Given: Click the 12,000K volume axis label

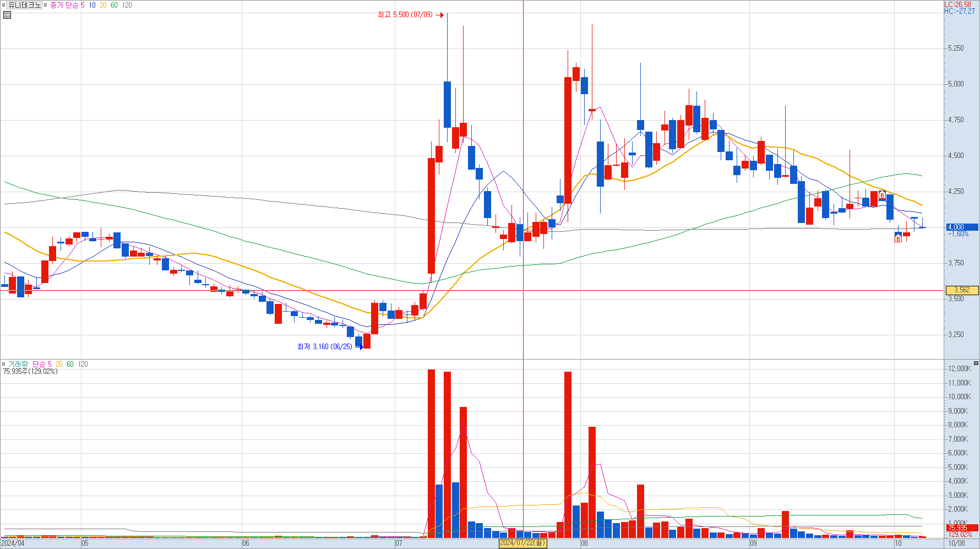Looking at the screenshot, I should [959, 369].
